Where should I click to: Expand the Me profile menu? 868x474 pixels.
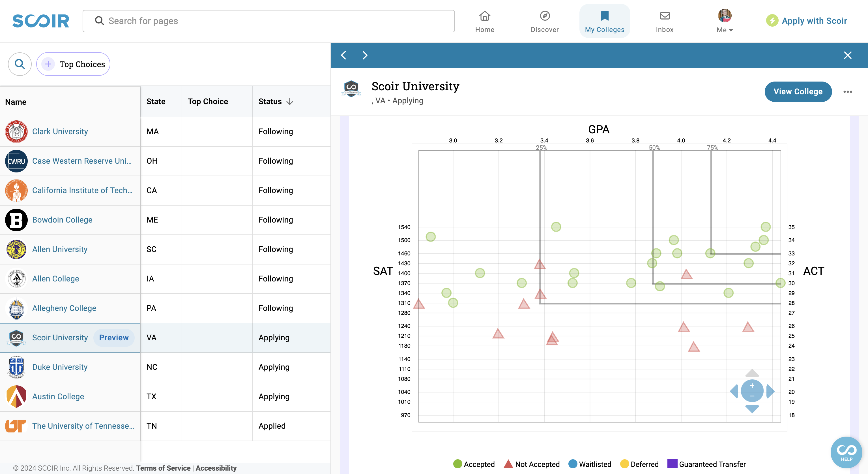coord(725,22)
